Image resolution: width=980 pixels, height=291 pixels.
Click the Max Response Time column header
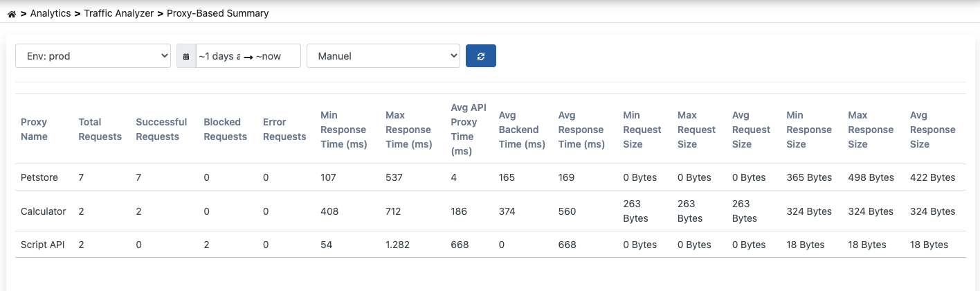[409, 130]
